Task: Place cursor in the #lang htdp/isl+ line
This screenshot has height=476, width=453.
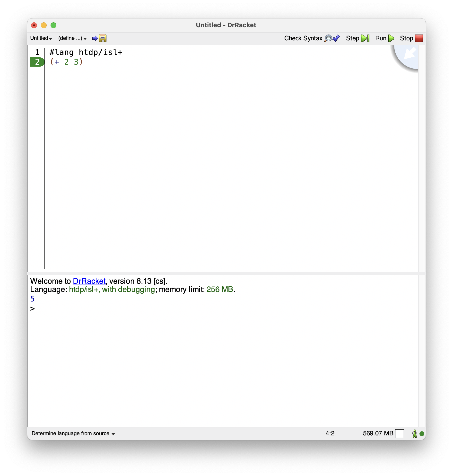Action: point(86,52)
